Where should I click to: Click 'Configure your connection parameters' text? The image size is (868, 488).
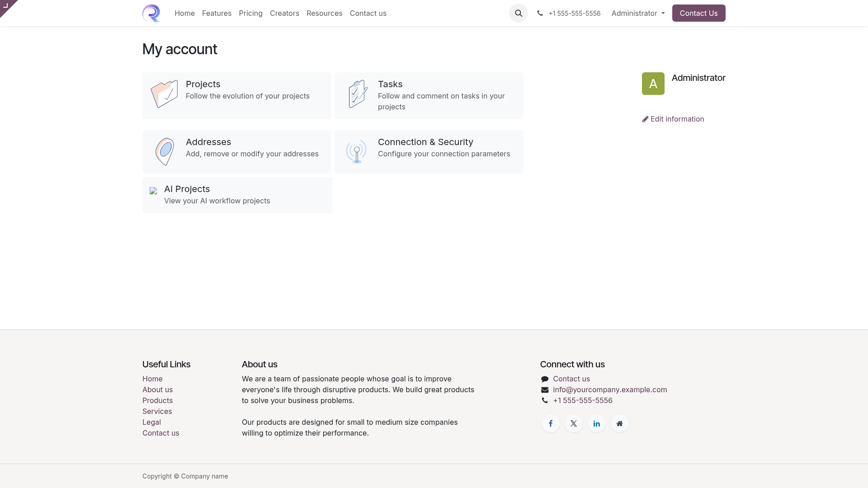(x=444, y=154)
